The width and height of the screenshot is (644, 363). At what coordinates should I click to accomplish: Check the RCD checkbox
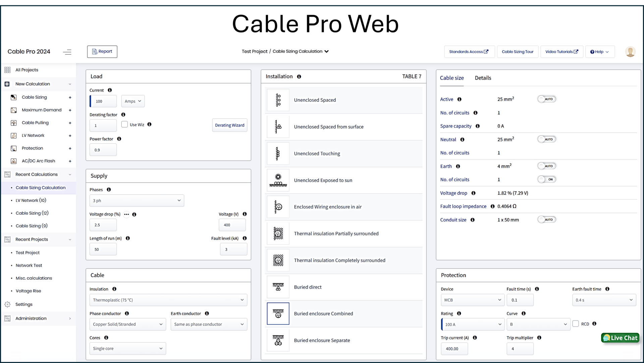(x=576, y=324)
